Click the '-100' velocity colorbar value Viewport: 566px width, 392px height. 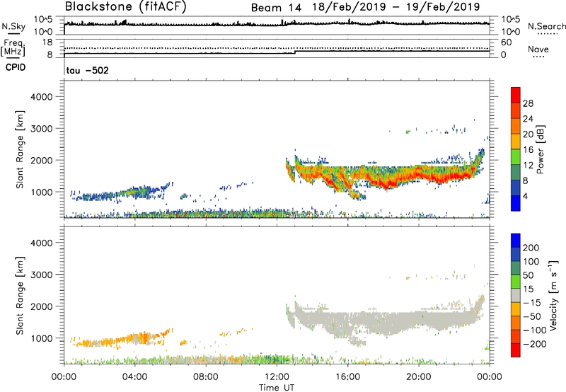coord(534,330)
